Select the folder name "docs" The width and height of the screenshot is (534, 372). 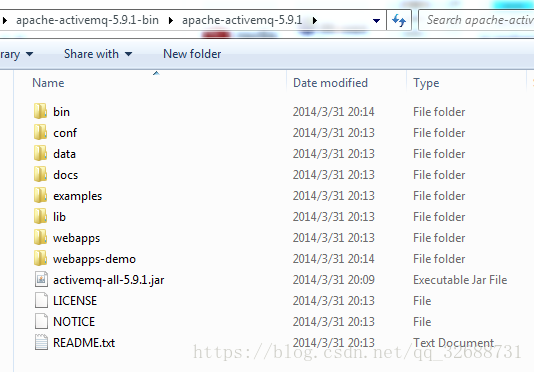[65, 175]
